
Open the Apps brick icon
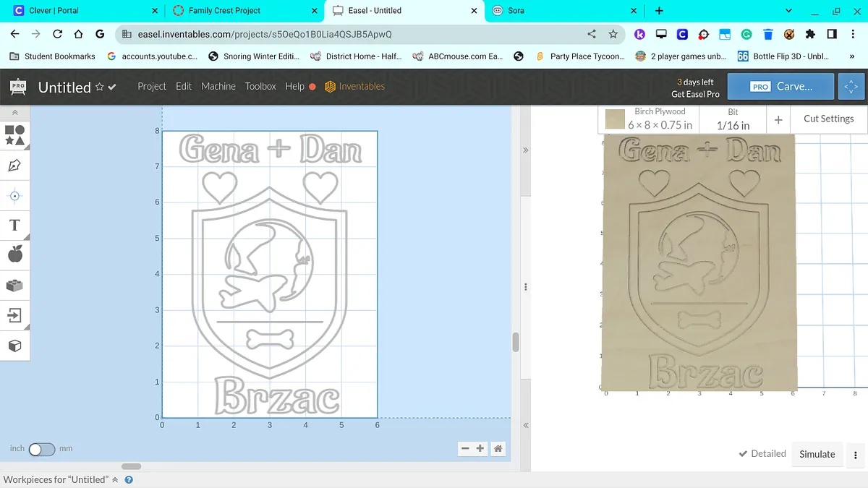[14, 286]
